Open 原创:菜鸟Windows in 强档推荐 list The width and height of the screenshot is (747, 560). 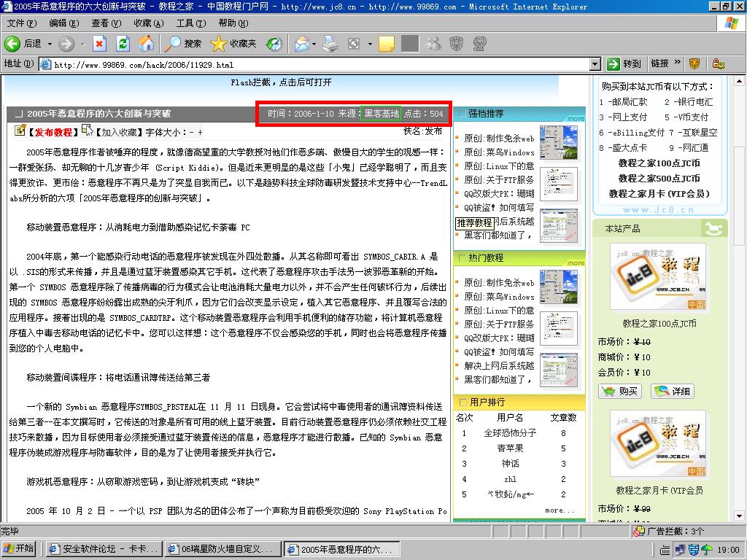(x=499, y=152)
